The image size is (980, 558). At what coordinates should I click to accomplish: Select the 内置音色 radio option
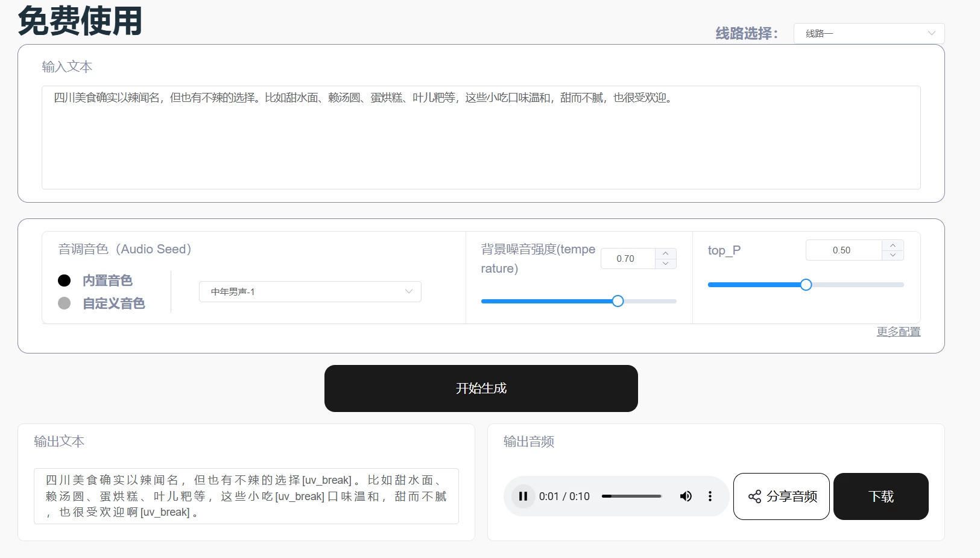click(65, 281)
